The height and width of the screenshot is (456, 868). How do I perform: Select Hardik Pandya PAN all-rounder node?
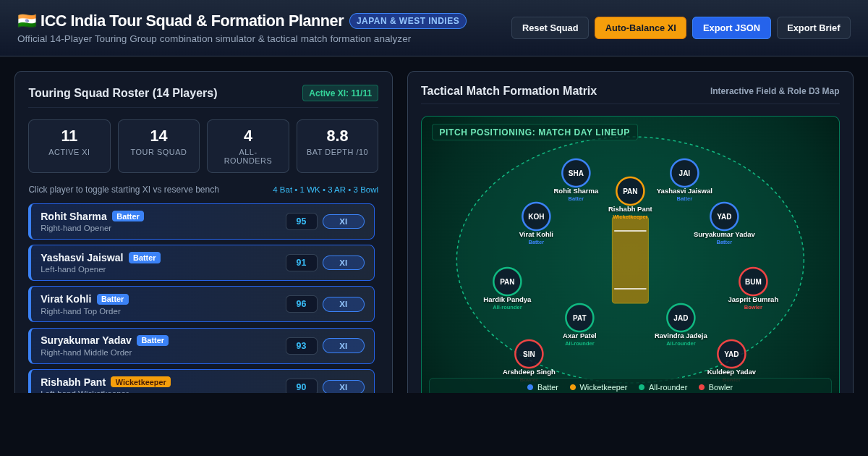point(507,282)
